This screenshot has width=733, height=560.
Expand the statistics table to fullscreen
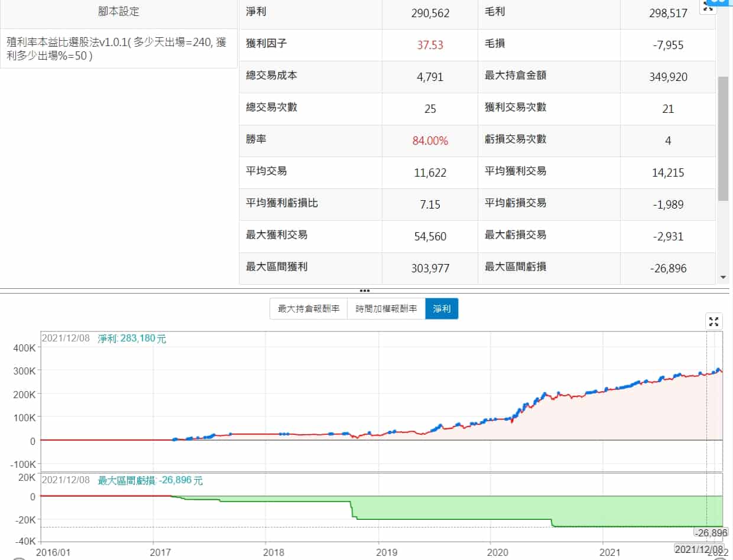707,7
